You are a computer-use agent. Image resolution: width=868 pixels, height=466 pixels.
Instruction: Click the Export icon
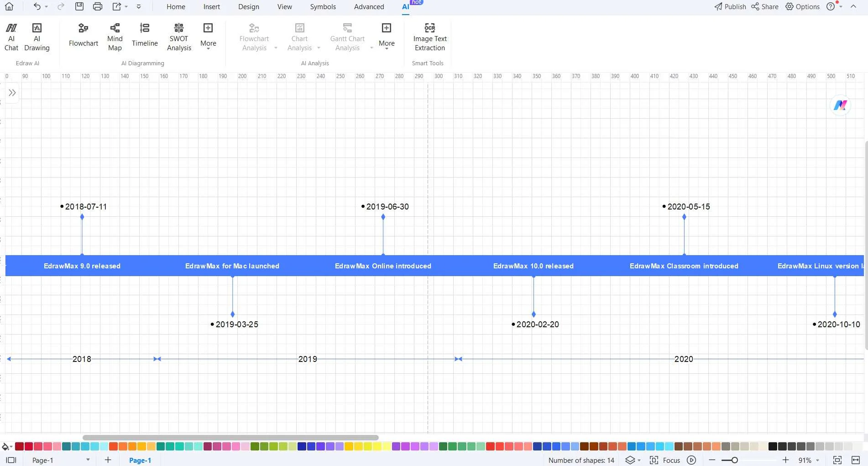tap(117, 6)
